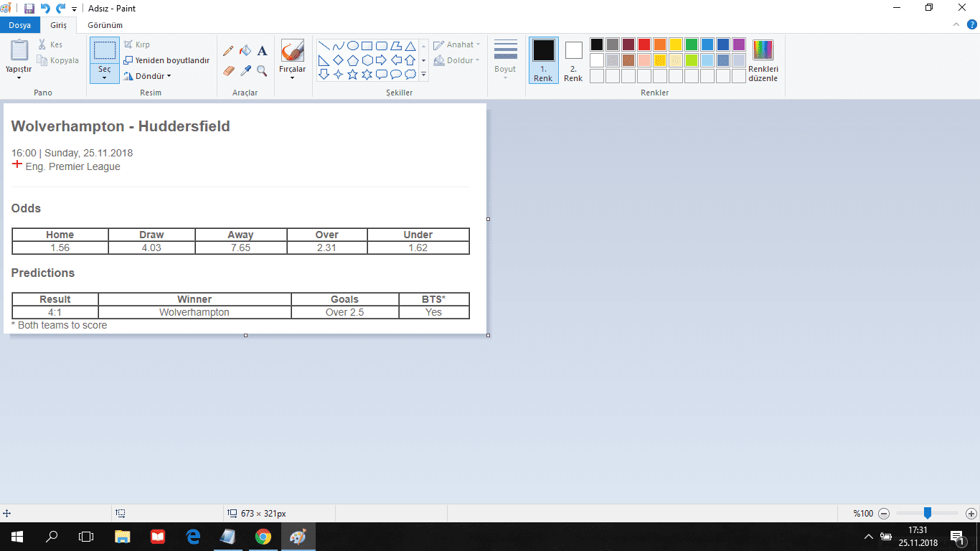Select the Eraser tool

[228, 70]
